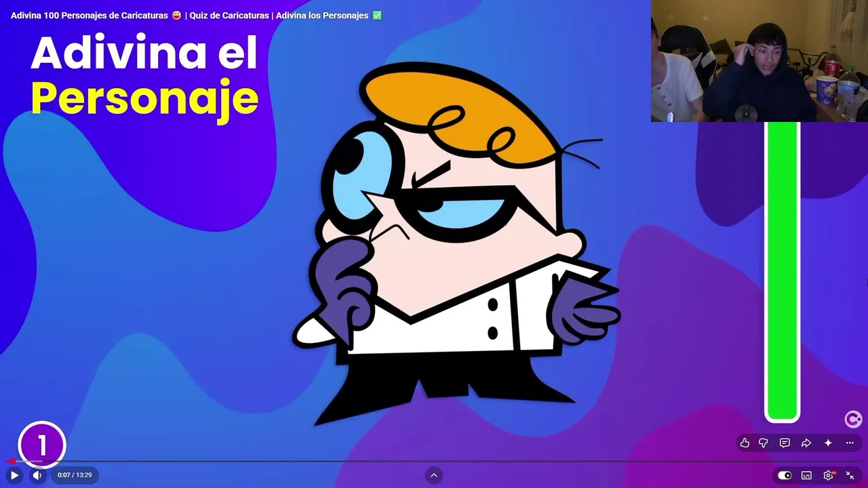Seek using the video progress bar
This screenshot has height=488, width=868.
click(x=434, y=462)
